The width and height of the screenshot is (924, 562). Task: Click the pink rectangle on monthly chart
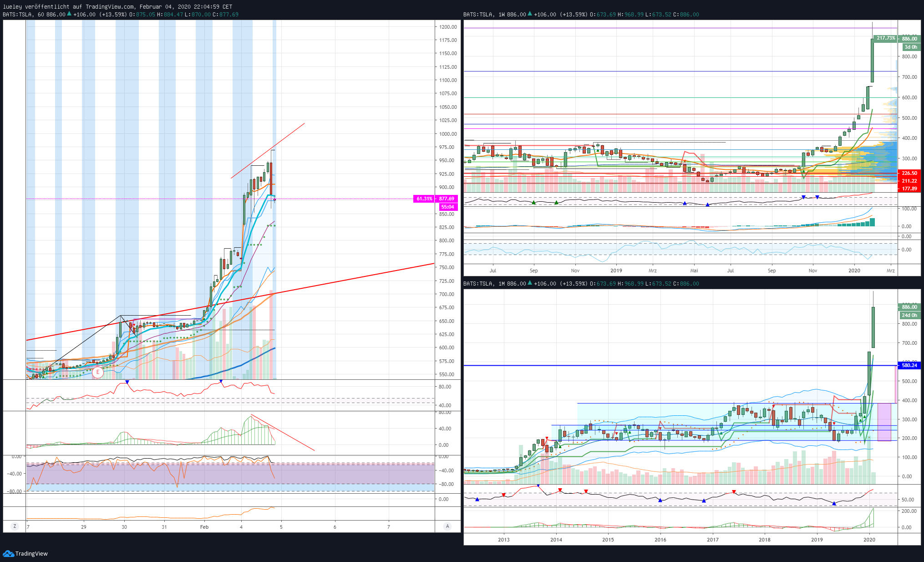coord(884,422)
